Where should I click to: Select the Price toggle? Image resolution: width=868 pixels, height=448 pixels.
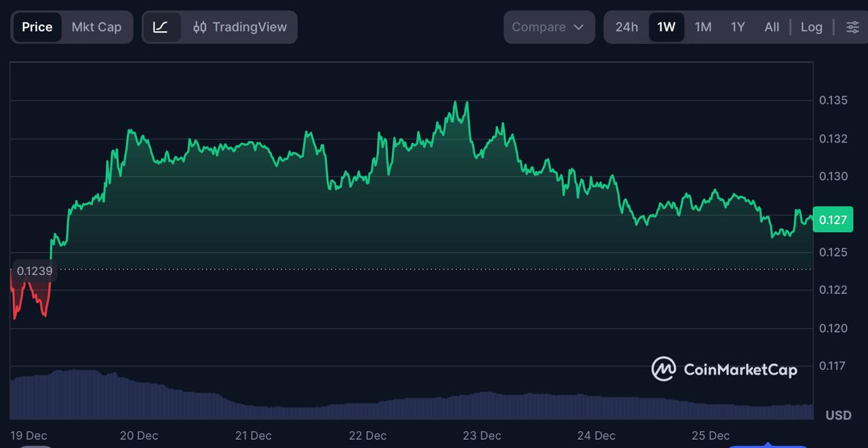coord(37,27)
